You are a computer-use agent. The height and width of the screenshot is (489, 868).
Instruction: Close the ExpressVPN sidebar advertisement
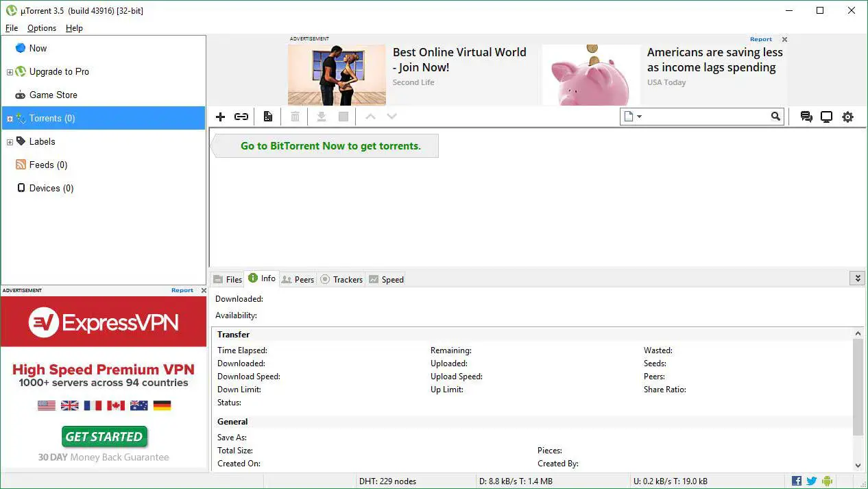point(204,291)
